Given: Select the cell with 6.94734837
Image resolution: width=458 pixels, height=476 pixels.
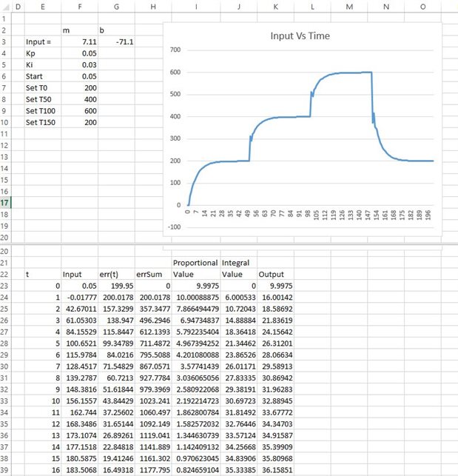Looking at the screenshot, I should tap(196, 321).
